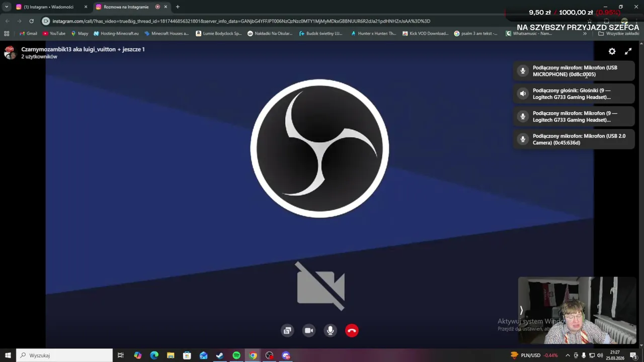Mute the microphone in the call controls
Viewport: 644px width, 362px height.
330,330
